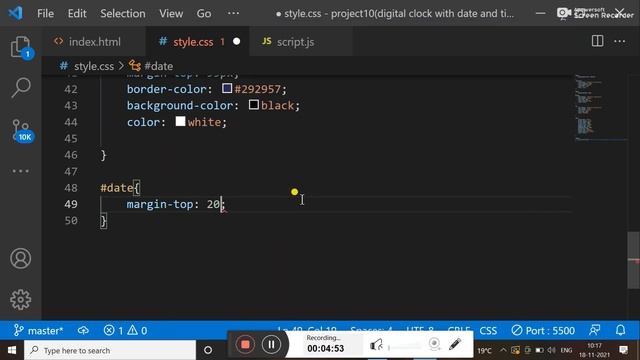640x360 pixels.
Task: Show hidden system tray icons chevron
Action: (503, 350)
